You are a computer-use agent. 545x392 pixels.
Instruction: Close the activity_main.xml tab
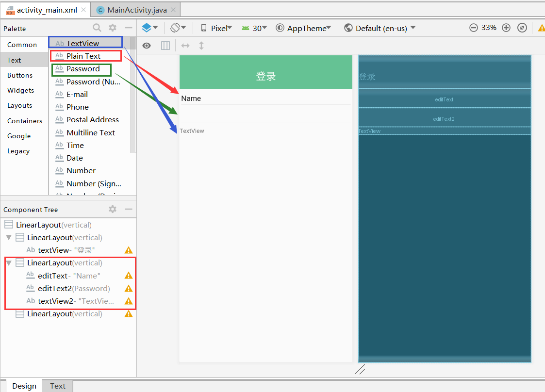(83, 10)
